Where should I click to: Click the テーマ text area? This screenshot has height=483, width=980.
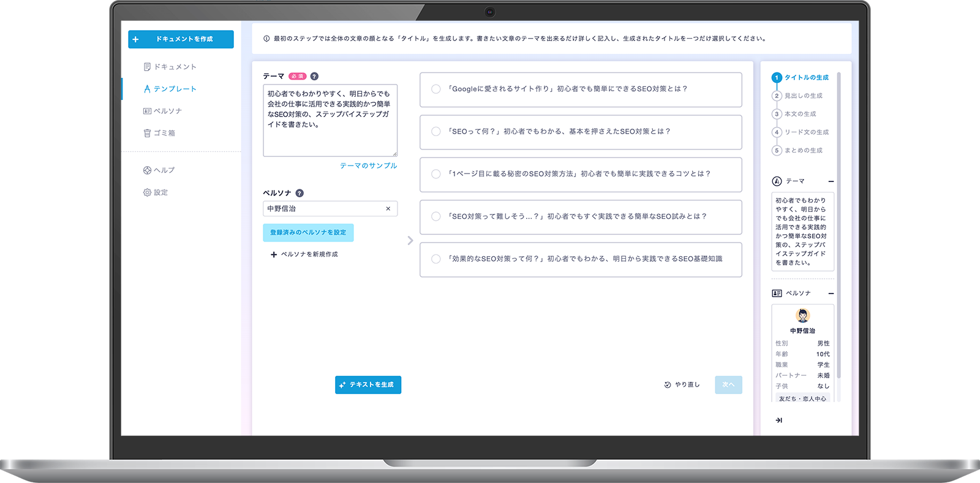[330, 120]
